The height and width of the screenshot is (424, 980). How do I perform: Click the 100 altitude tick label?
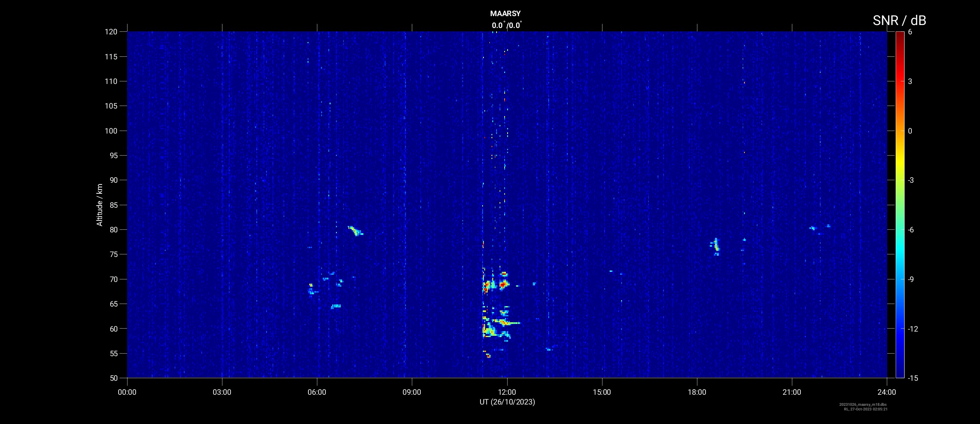111,131
